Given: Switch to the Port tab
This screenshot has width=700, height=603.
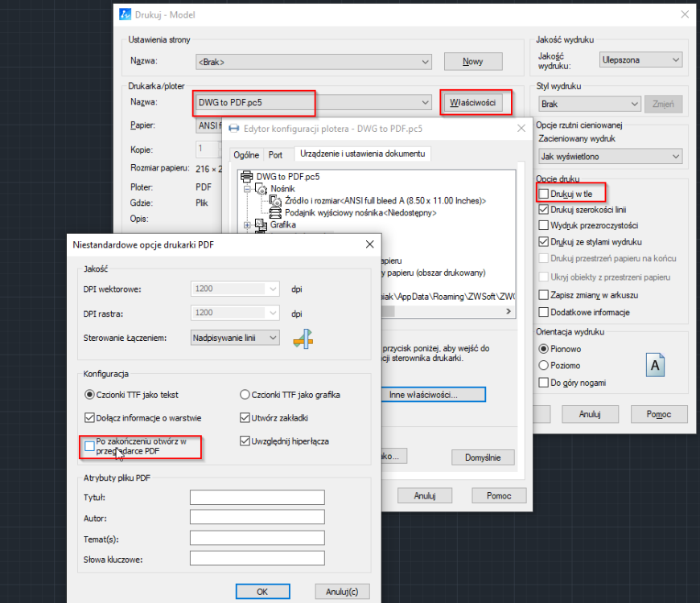Looking at the screenshot, I should pos(275,154).
